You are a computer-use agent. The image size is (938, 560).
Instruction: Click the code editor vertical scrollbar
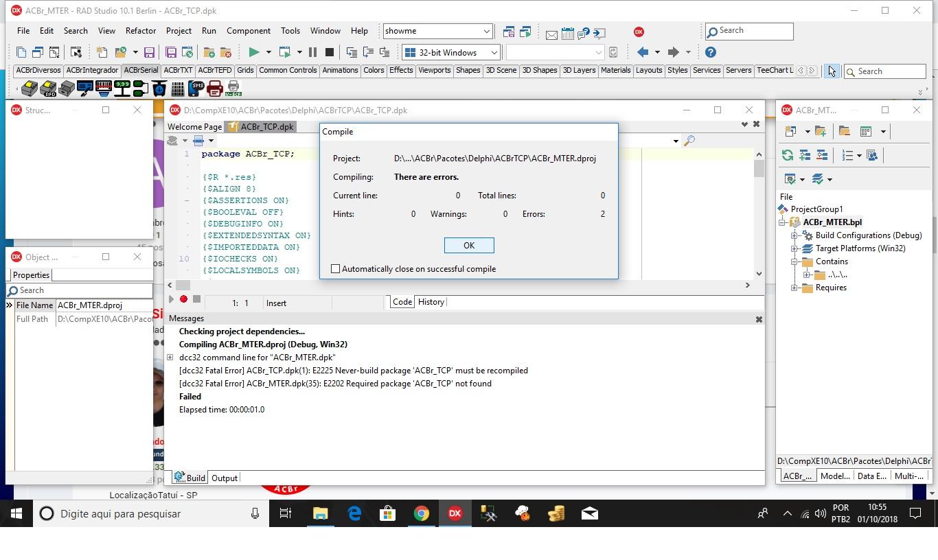click(x=759, y=213)
